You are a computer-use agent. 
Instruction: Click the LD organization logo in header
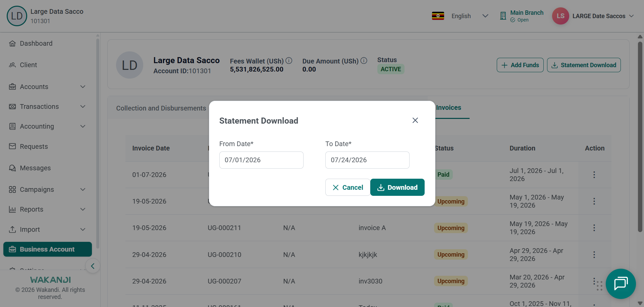tap(17, 16)
